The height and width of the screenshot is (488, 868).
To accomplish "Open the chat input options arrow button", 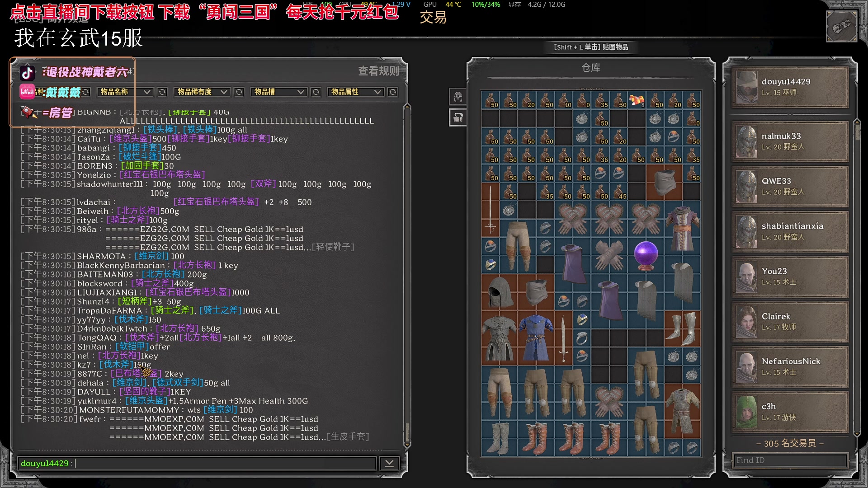I will [x=389, y=463].
